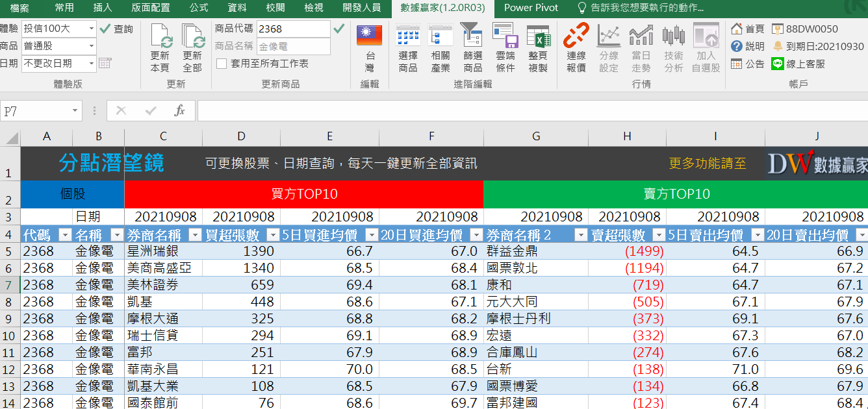Select column D header

241,136
